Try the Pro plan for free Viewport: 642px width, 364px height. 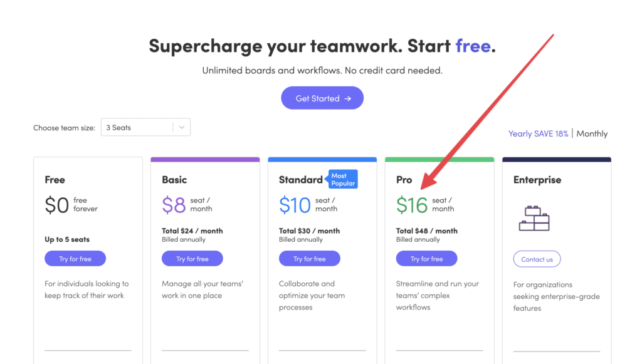(426, 259)
